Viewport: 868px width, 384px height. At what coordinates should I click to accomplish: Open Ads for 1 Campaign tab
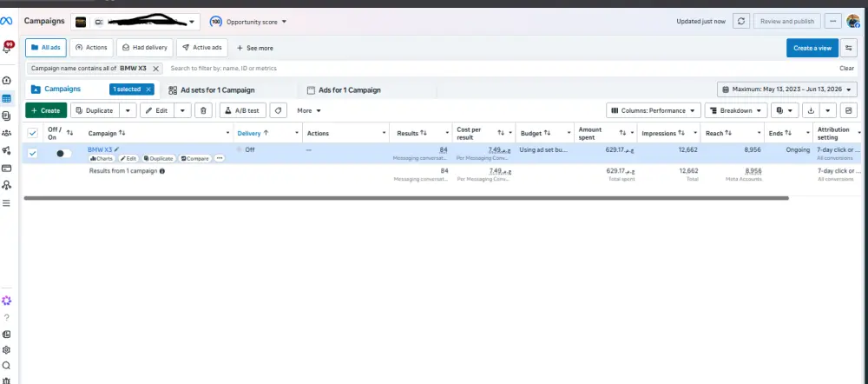click(x=344, y=89)
